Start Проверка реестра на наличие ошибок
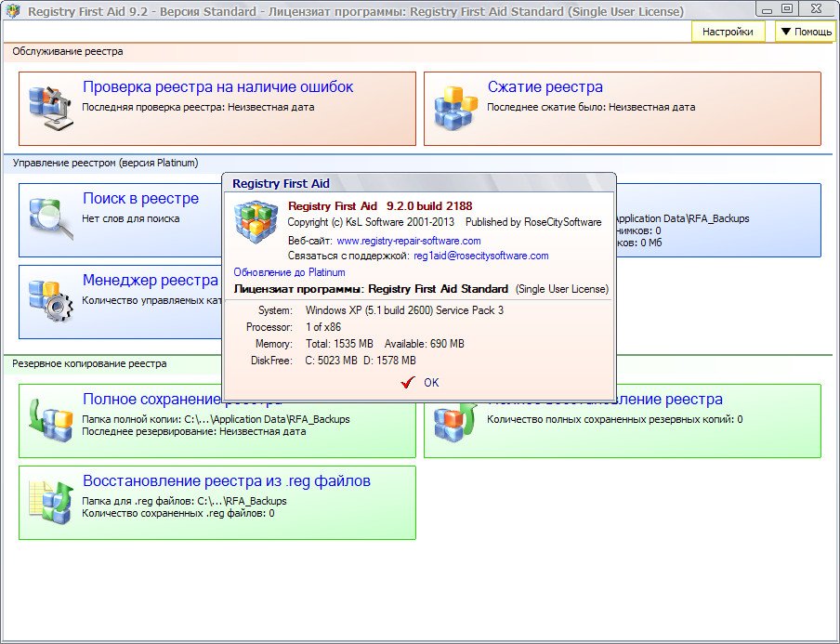Screen dimensions: 840x644 pyautogui.click(x=217, y=87)
